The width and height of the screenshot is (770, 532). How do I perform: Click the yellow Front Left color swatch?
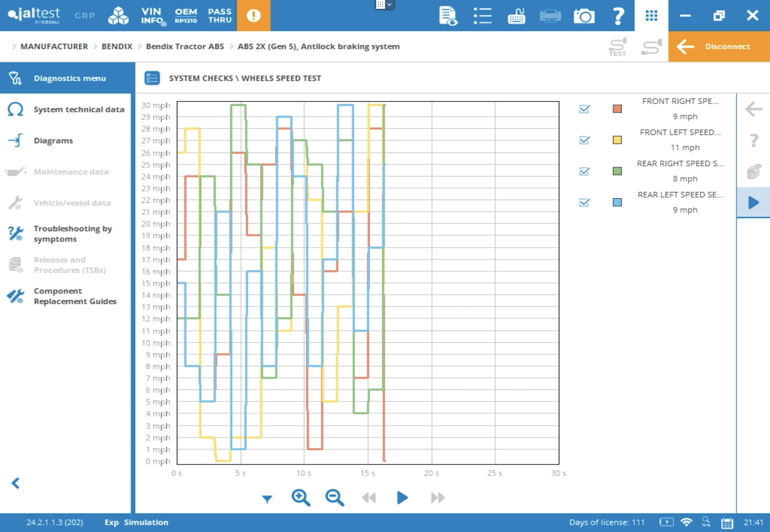click(x=617, y=140)
